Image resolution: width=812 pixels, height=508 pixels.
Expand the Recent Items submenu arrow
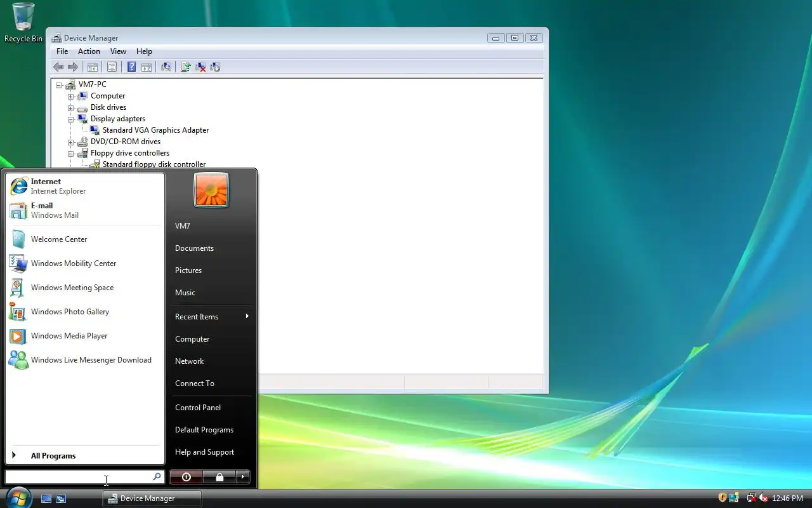coord(247,316)
